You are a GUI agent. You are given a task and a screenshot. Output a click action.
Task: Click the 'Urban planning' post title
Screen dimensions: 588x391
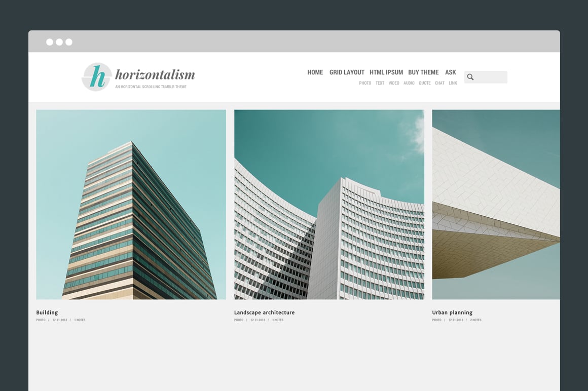(452, 312)
